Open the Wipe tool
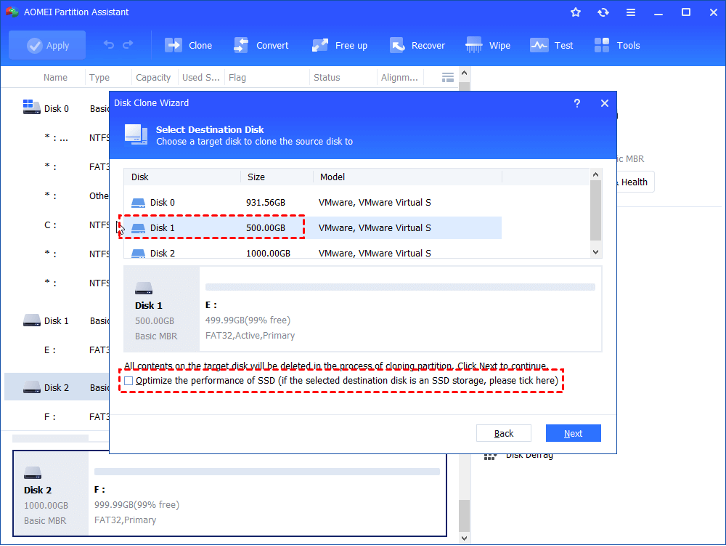The height and width of the screenshot is (546, 726). [x=488, y=45]
